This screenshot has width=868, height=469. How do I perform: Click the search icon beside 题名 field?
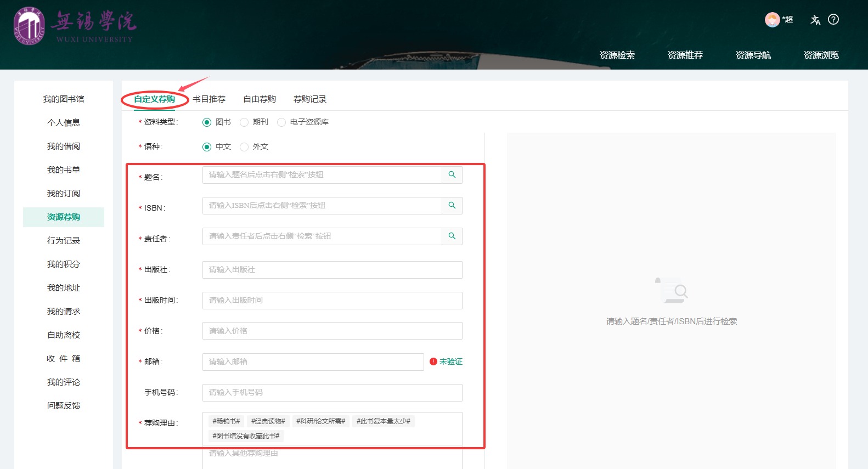pos(452,175)
